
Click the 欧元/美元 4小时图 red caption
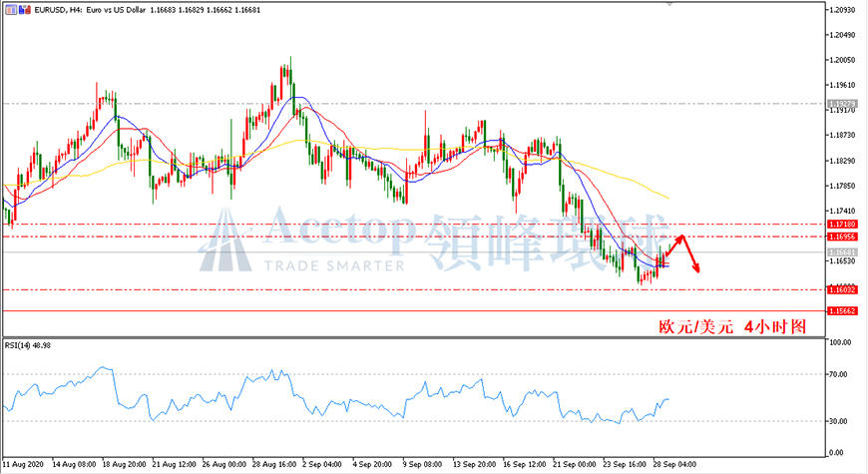coord(732,326)
